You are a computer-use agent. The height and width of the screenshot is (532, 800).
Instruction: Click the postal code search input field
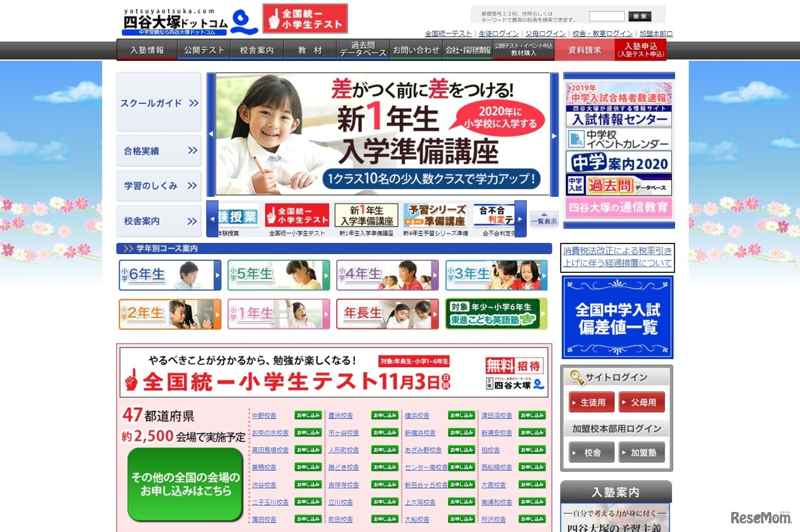click(606, 16)
